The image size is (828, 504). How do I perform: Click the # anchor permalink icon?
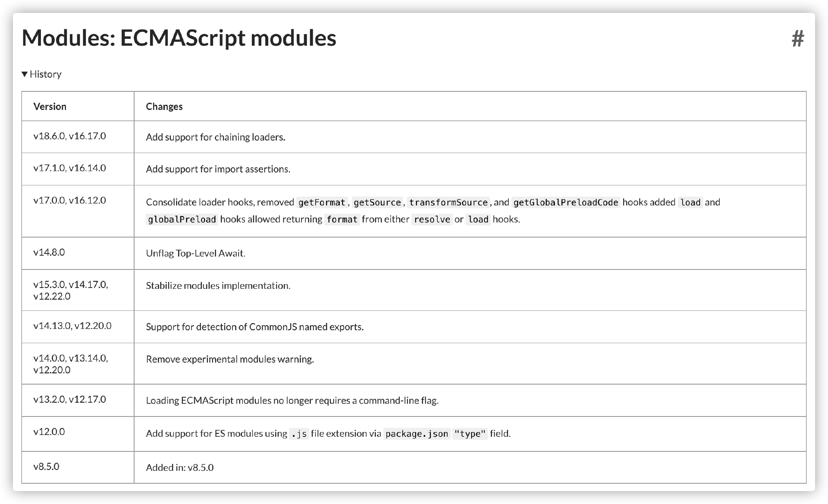point(797,39)
